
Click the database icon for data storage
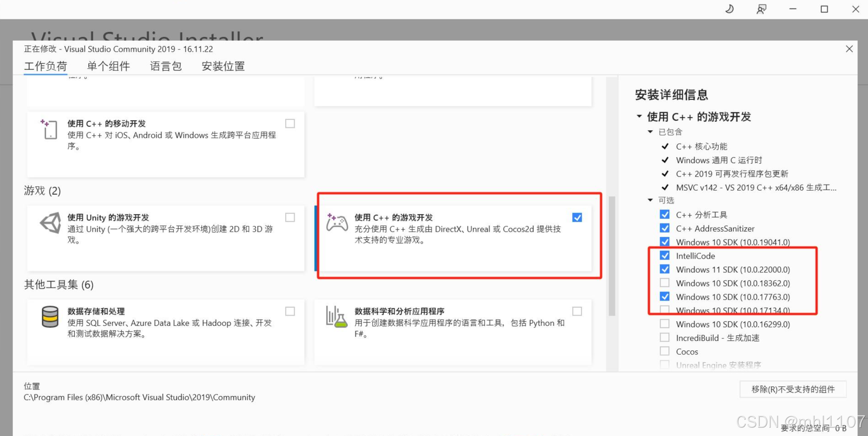[x=50, y=317]
